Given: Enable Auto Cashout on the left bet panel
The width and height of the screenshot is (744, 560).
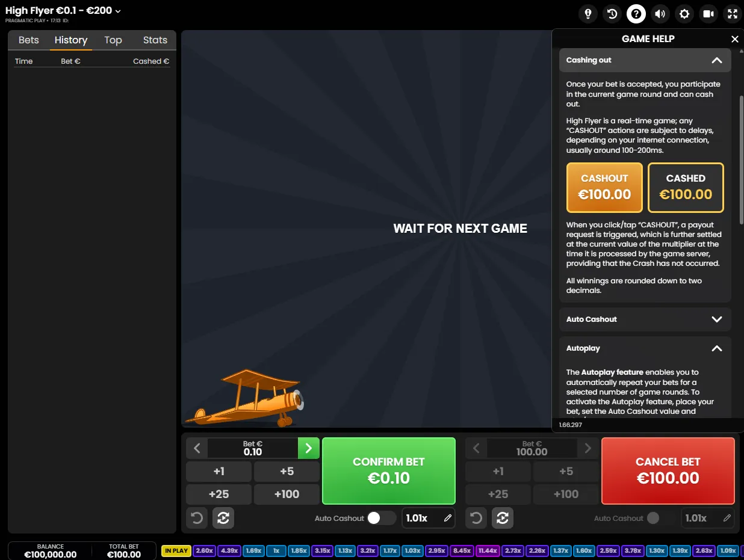Looking at the screenshot, I should 382,518.
